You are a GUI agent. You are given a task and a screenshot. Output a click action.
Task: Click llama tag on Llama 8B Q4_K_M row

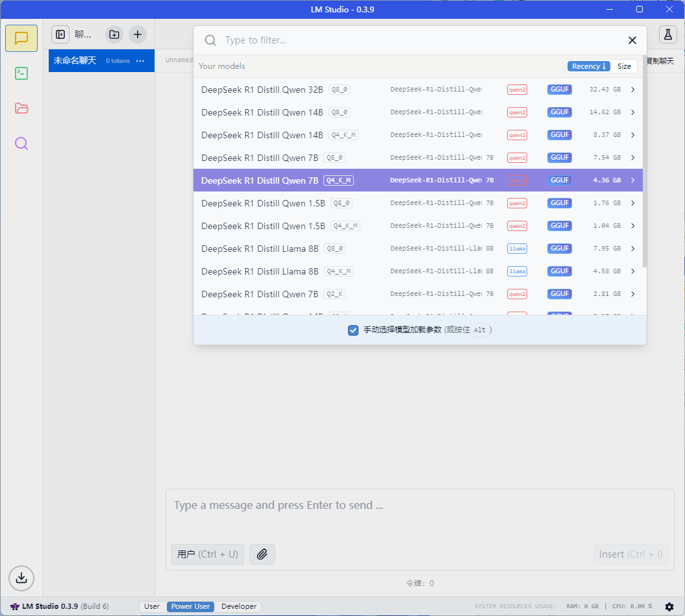[x=517, y=271]
